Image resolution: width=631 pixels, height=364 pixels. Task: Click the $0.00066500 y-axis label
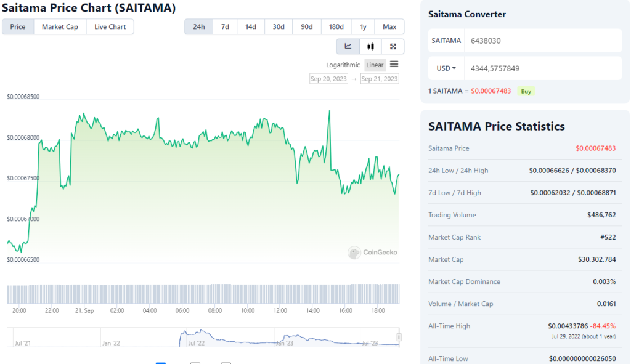point(23,260)
